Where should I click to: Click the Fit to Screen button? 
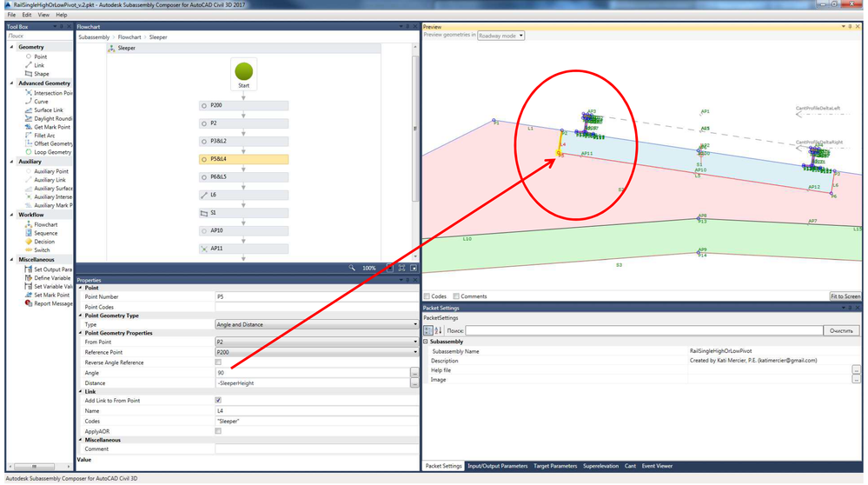[x=845, y=296]
